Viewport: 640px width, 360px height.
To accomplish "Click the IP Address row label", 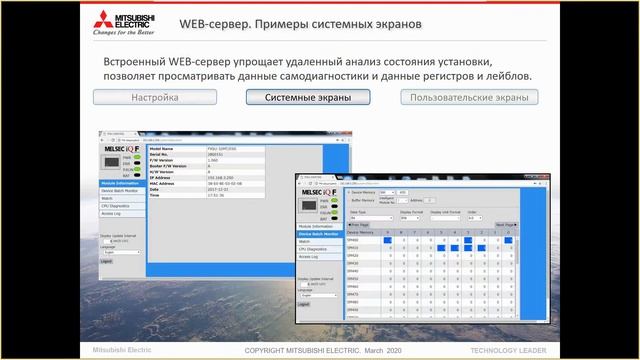I will (160, 178).
